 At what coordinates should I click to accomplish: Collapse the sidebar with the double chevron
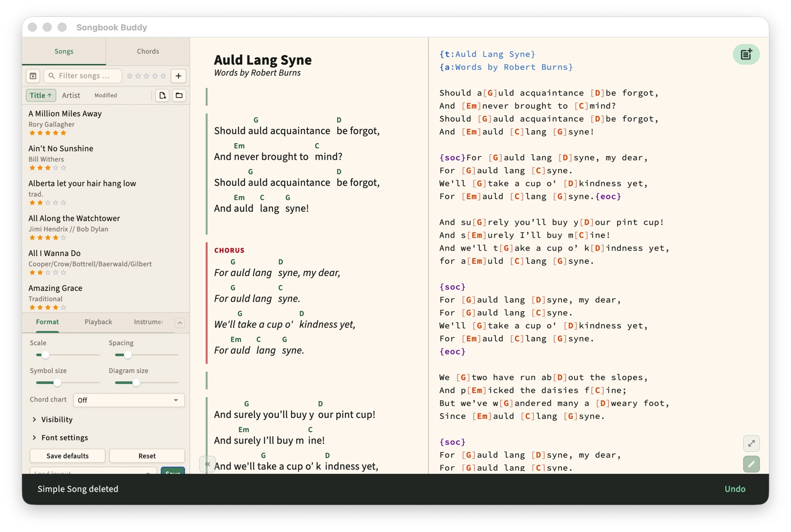(x=208, y=464)
